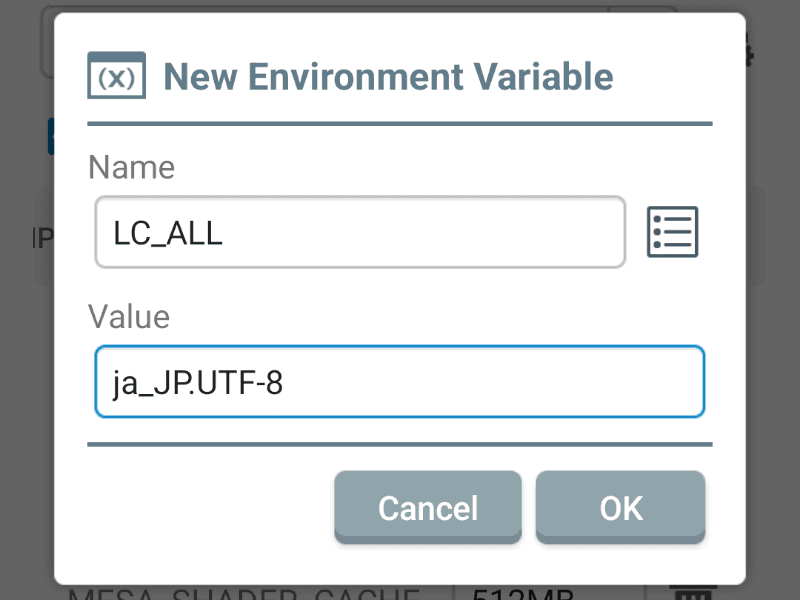Screen dimensions: 800x600
Task: Click the New Environment Variable title
Action: coord(388,76)
